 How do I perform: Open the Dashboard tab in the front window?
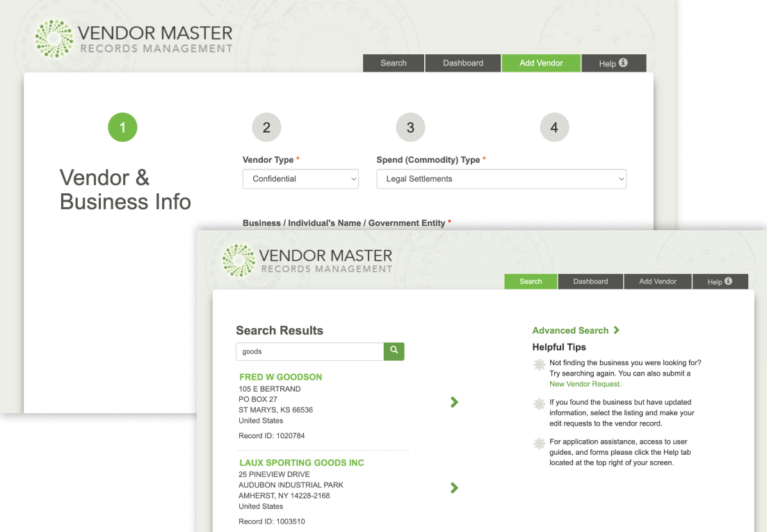click(x=590, y=282)
